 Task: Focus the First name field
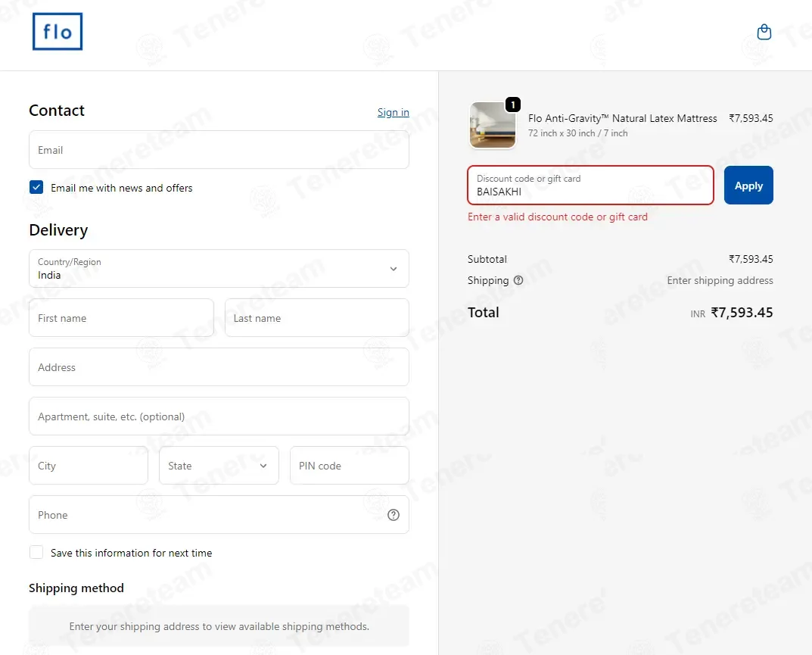coord(121,317)
